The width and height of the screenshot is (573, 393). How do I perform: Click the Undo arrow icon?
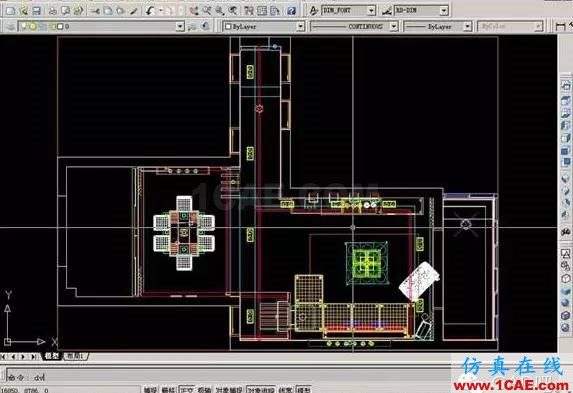(x=150, y=11)
